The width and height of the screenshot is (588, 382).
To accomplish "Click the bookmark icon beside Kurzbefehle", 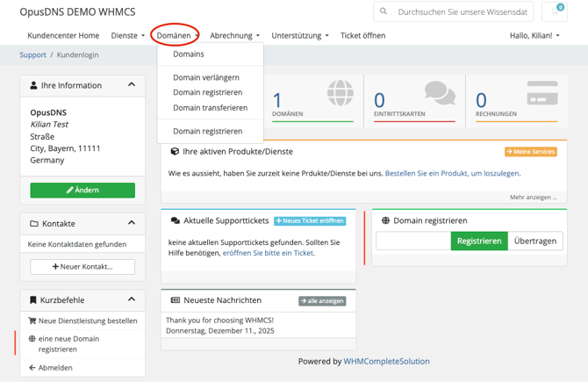I will click(33, 299).
